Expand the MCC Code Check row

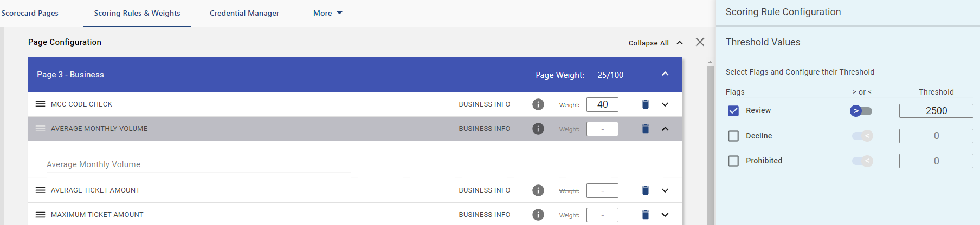[665, 104]
